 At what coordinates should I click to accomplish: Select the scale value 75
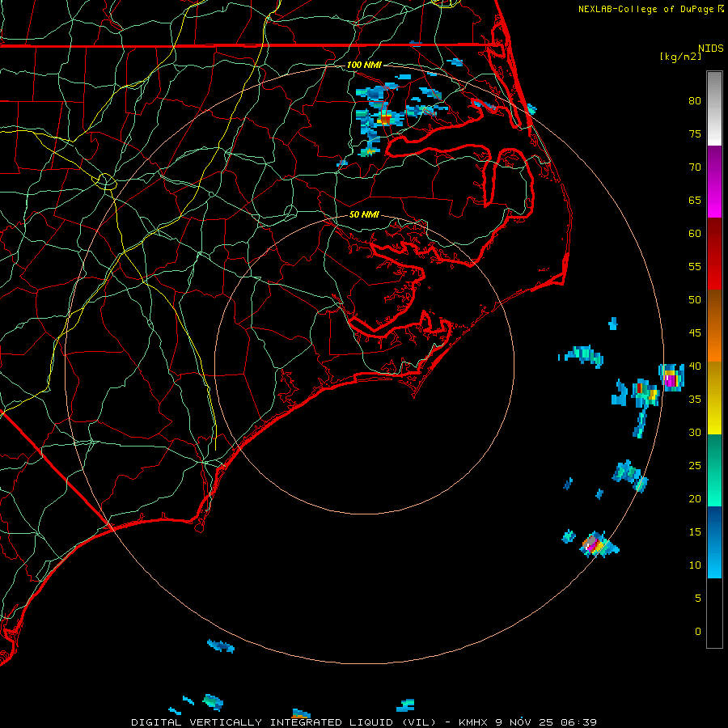coord(695,133)
